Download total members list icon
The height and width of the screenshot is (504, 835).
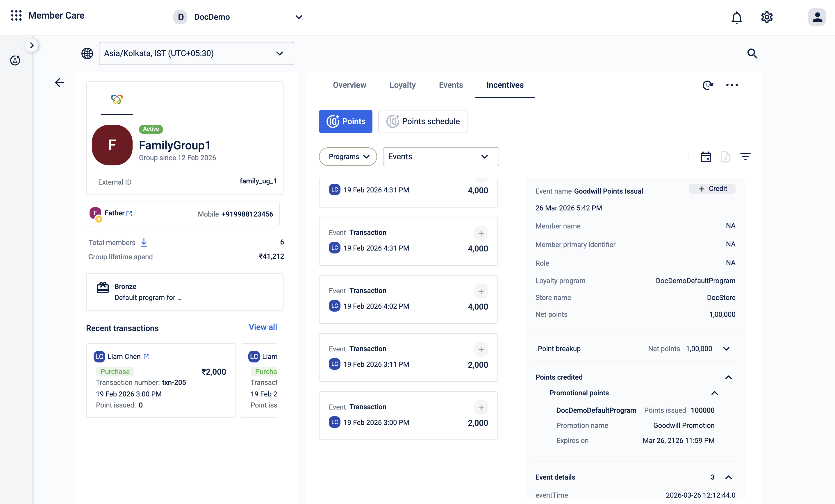[144, 242]
